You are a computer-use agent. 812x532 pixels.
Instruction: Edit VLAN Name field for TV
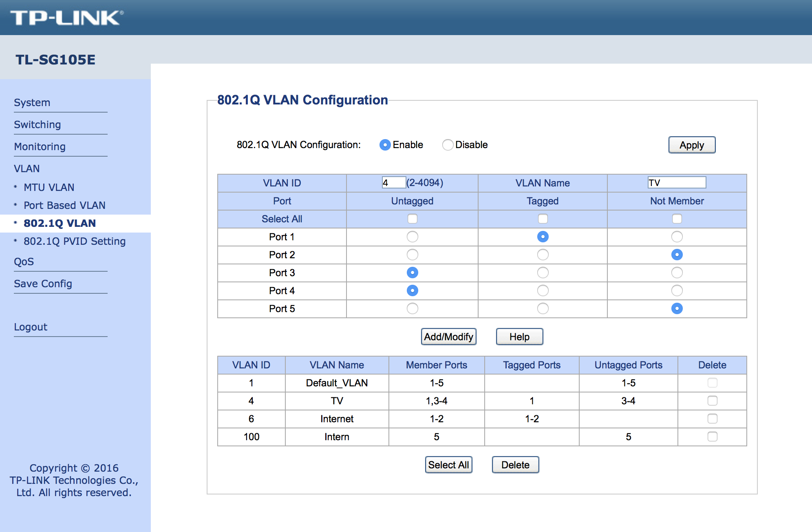pyautogui.click(x=676, y=182)
